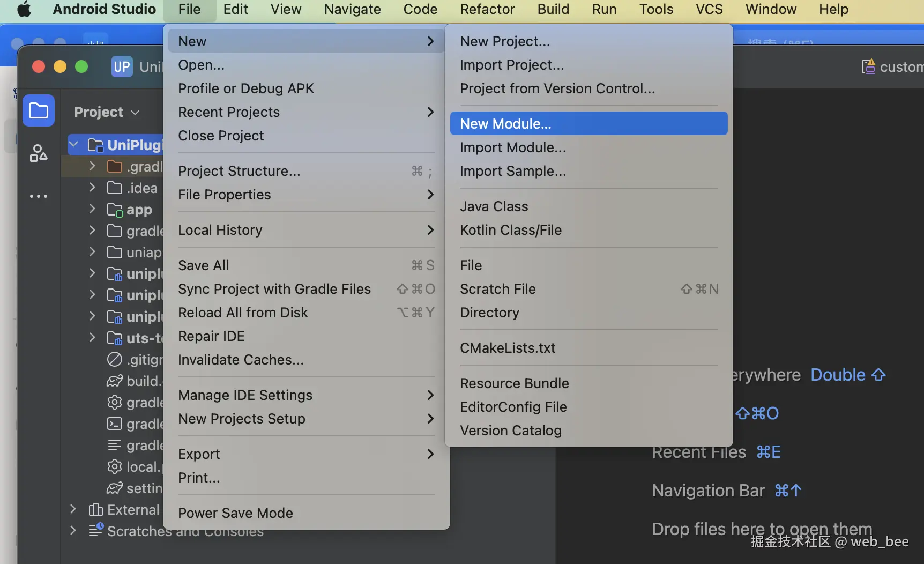The height and width of the screenshot is (564, 924).
Task: Toggle Power Save Mode menu item
Action: coord(236,513)
